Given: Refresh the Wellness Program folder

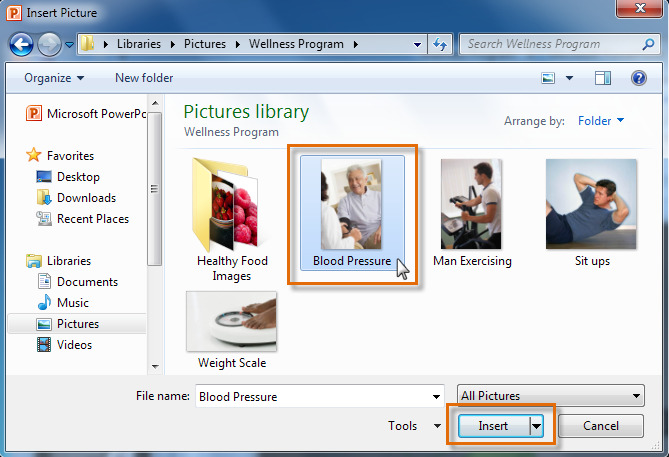Looking at the screenshot, I should 440,44.
